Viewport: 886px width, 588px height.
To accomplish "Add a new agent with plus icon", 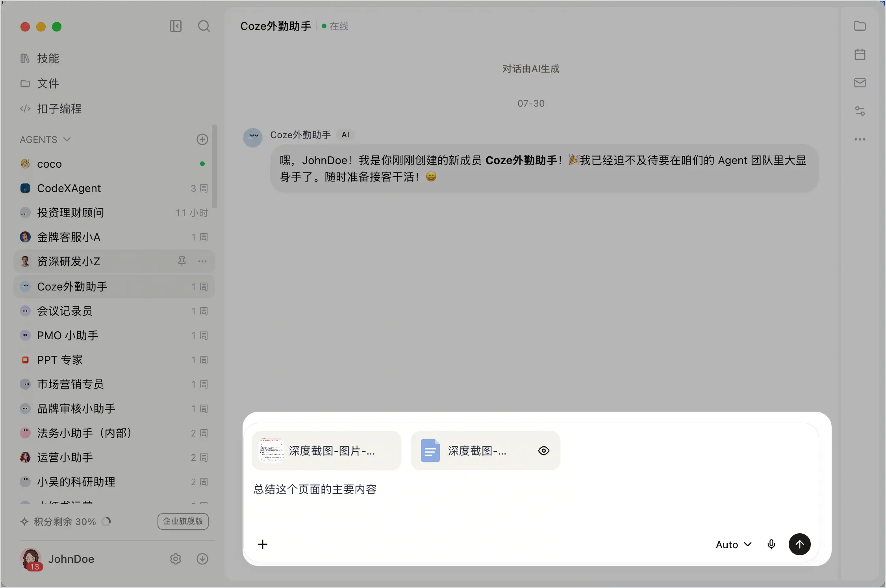I will 202,139.
